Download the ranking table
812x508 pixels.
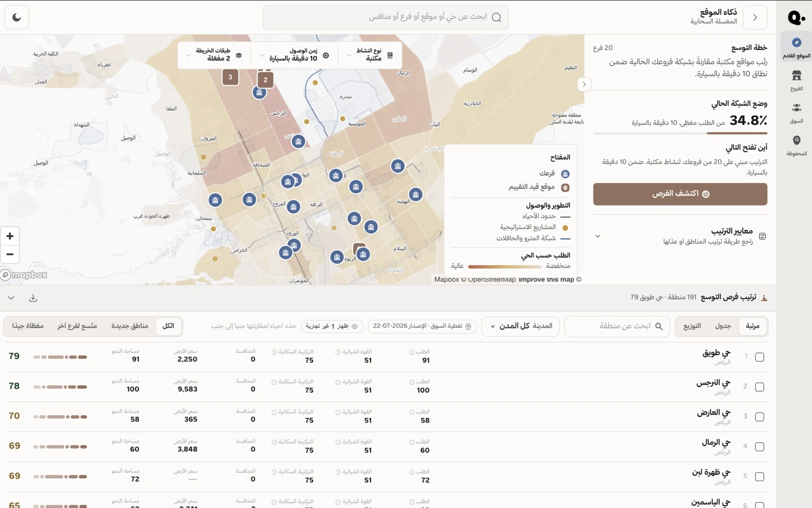point(33,298)
